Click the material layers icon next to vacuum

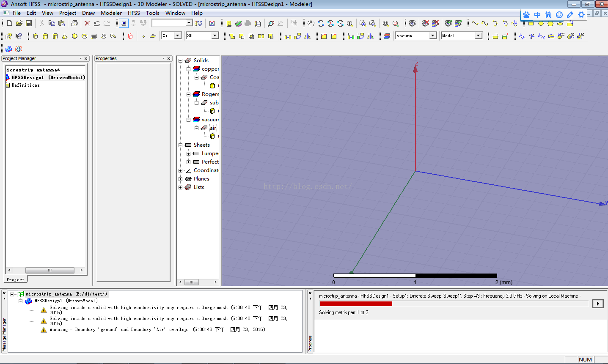click(x=387, y=36)
